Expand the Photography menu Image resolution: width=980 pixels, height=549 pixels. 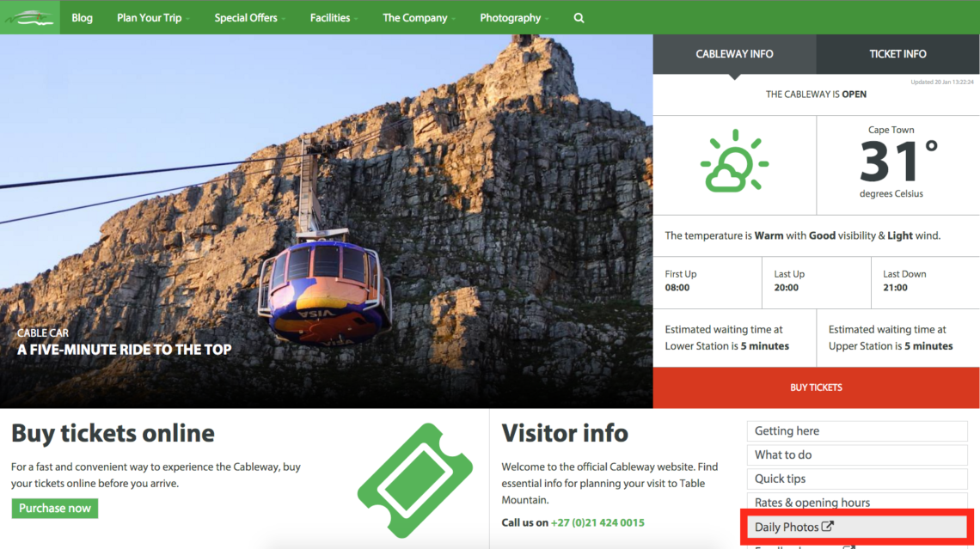point(514,18)
